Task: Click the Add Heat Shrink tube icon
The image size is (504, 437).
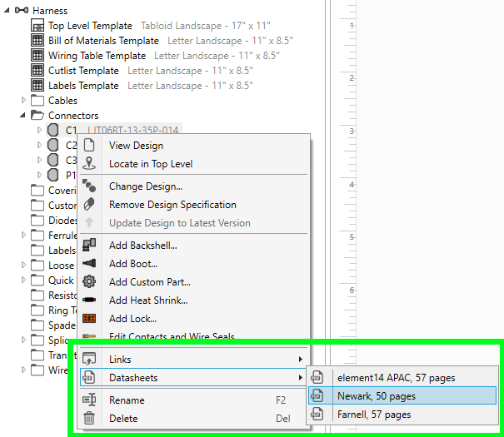Action: (x=89, y=300)
